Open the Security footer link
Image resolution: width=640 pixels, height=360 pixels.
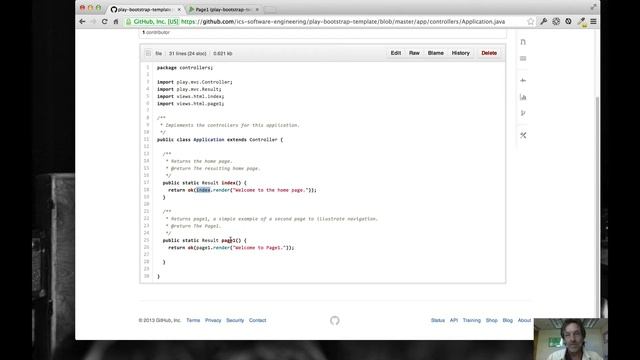click(x=235, y=320)
